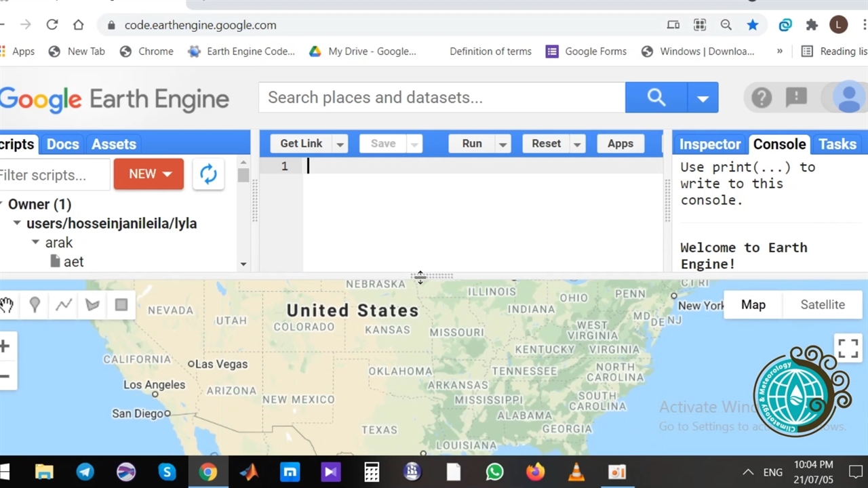
Task: Select the hand pan tool on map
Action: click(x=7, y=305)
